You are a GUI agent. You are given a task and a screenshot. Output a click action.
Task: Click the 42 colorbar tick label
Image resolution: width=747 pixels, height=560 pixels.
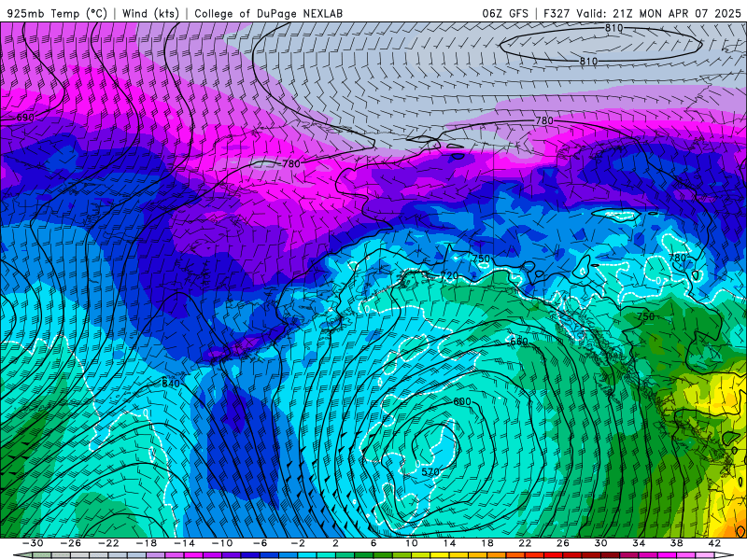point(714,543)
